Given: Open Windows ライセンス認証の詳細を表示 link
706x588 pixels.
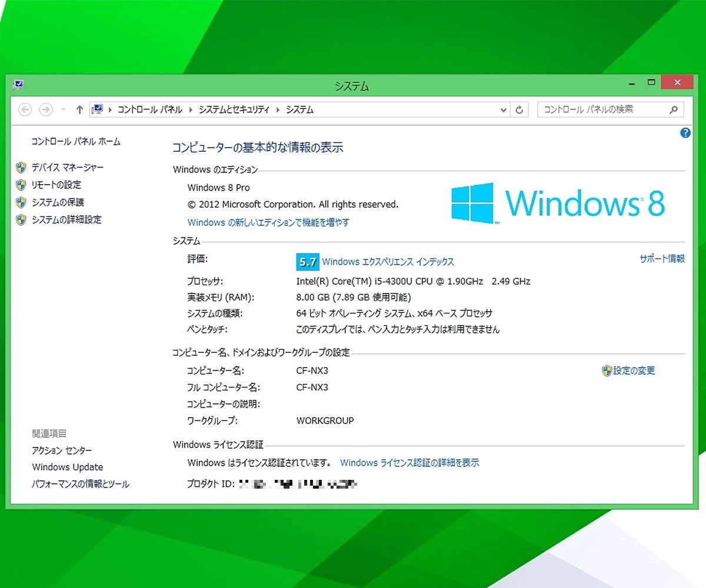Looking at the screenshot, I should 409,463.
